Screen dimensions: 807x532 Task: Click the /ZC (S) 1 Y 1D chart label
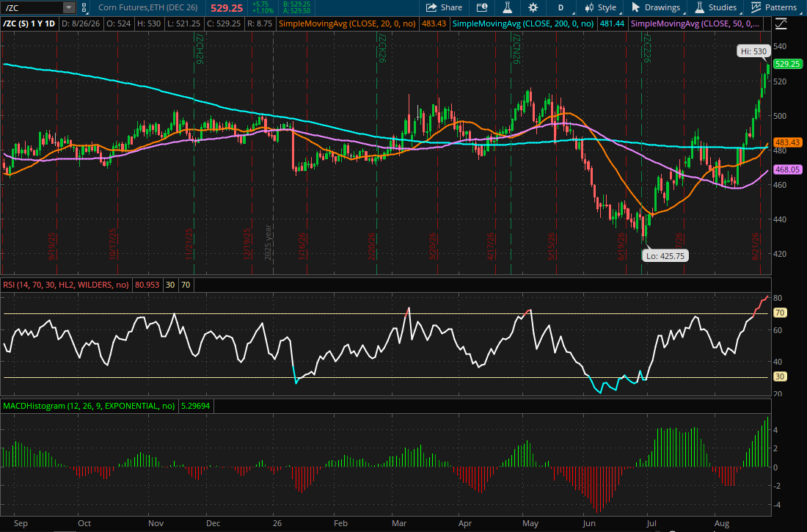pos(29,23)
